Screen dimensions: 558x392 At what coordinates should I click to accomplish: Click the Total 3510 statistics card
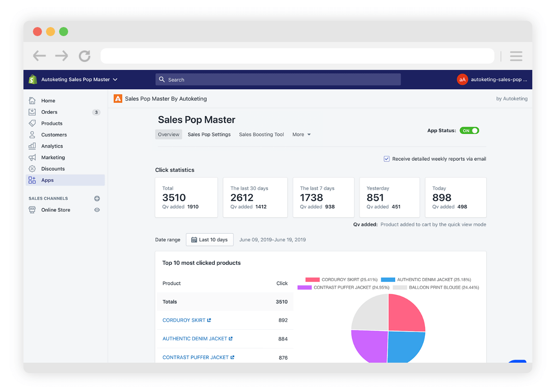(186, 197)
